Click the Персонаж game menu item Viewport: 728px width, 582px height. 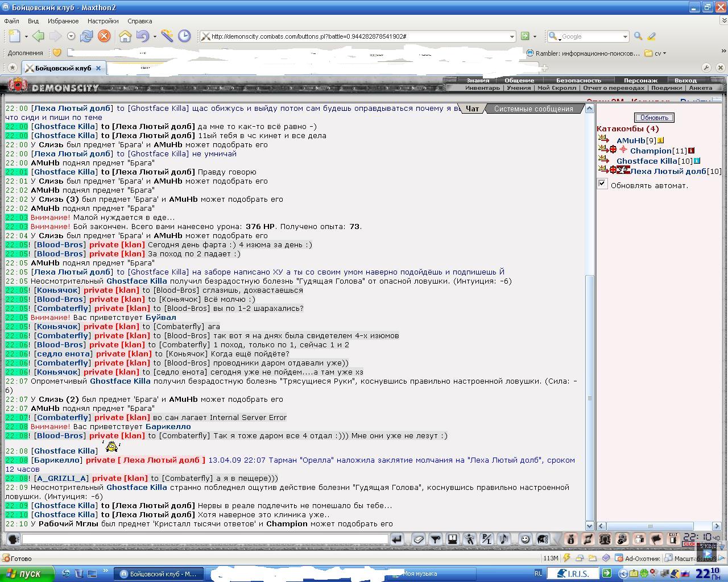point(640,80)
